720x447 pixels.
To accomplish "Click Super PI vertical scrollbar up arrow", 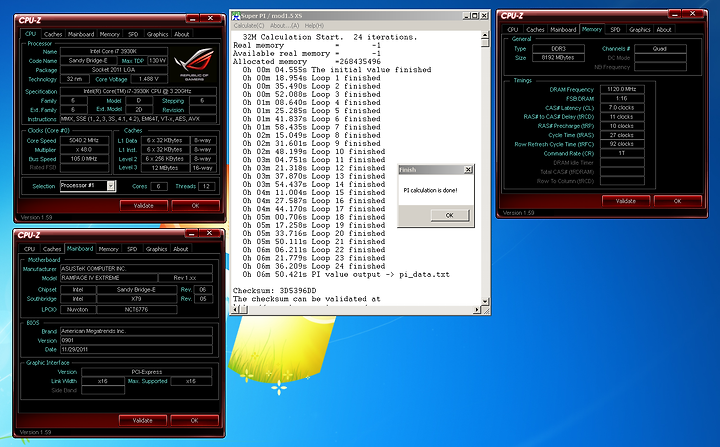I will (485, 35).
